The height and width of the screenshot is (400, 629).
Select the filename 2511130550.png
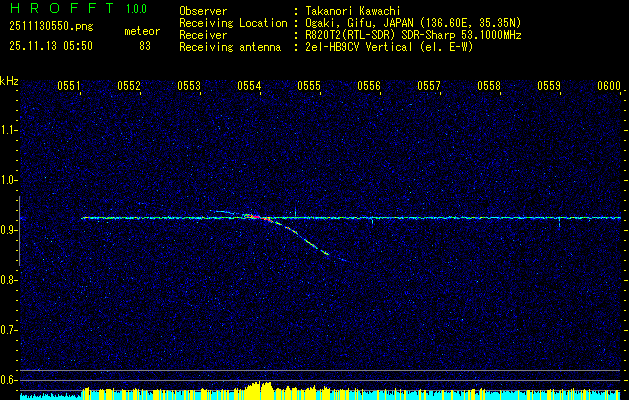click(x=51, y=27)
